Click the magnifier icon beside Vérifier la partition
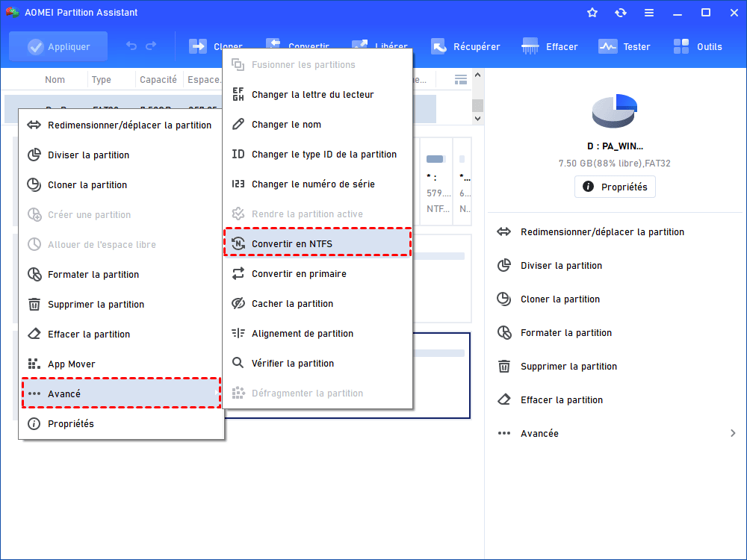The image size is (747, 560). click(x=238, y=363)
